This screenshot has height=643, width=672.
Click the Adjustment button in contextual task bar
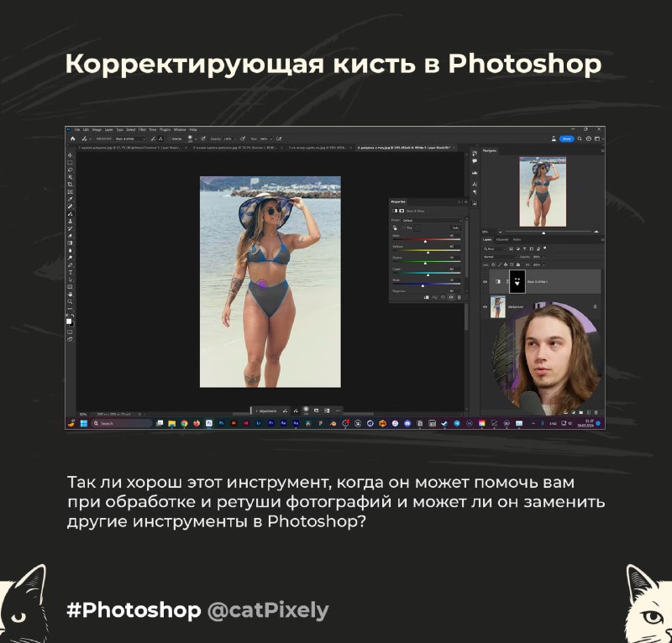click(x=267, y=410)
